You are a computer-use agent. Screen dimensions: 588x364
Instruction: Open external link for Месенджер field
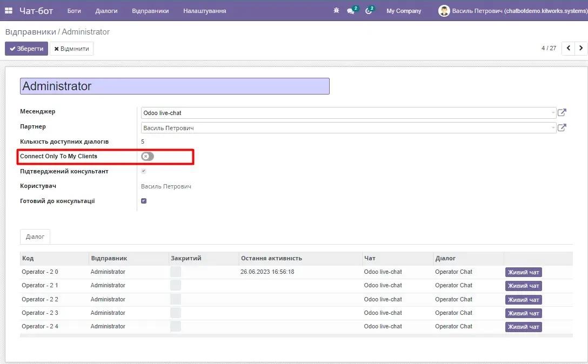click(x=562, y=113)
